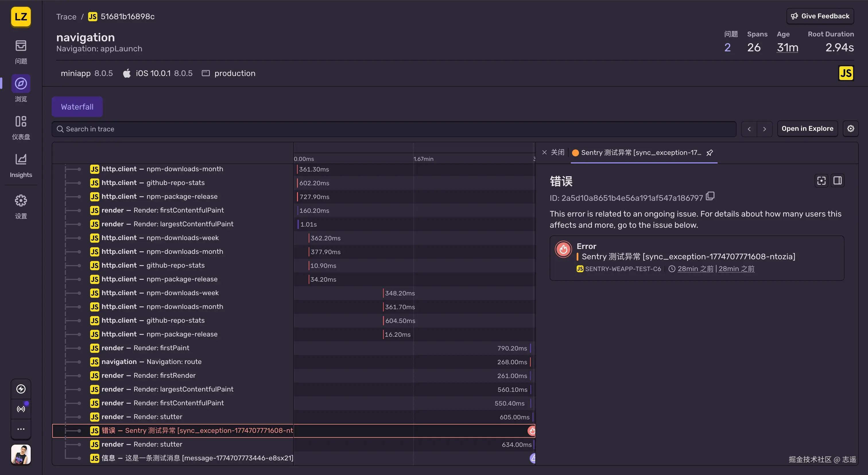Toggle the focus-on-node icon in the error panel
This screenshot has height=475, width=868.
(x=821, y=181)
